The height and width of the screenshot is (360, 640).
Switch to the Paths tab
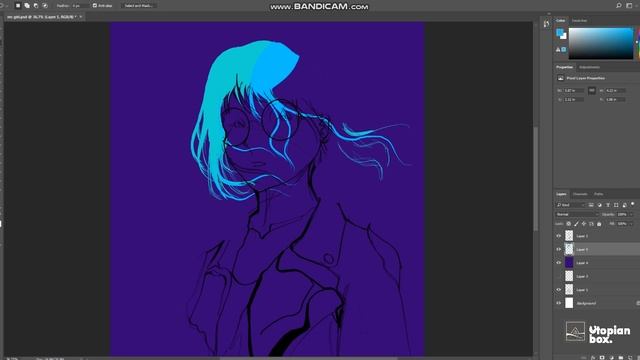point(598,194)
